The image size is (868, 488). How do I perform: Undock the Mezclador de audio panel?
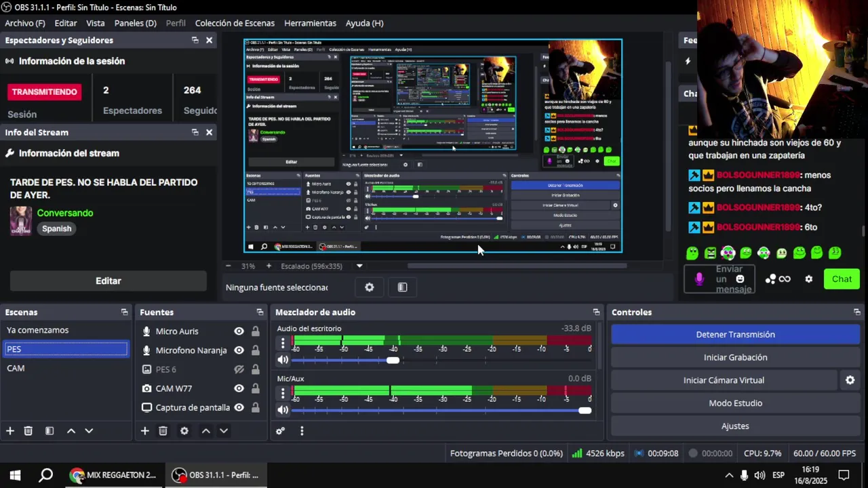click(x=596, y=312)
